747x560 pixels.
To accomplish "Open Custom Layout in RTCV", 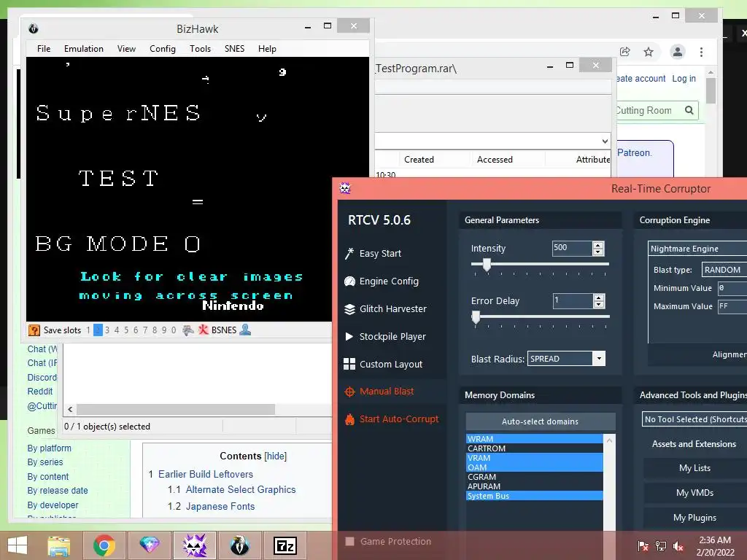I will tap(383, 364).
